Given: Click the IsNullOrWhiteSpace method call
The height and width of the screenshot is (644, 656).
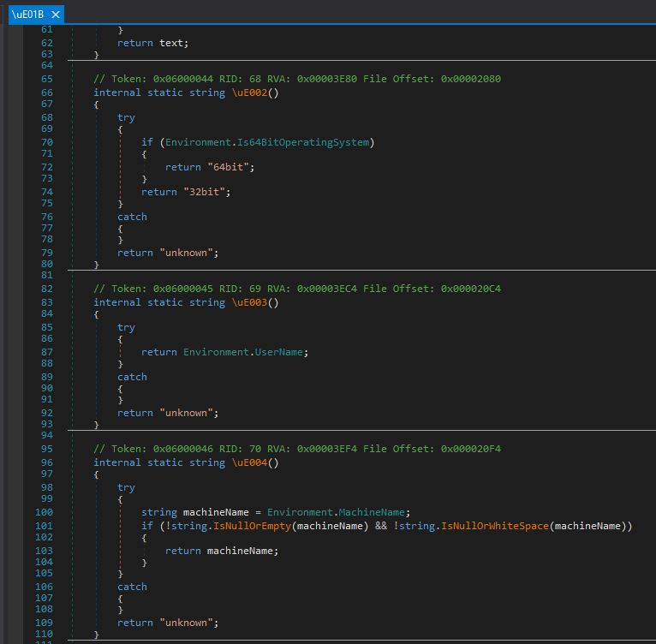Looking at the screenshot, I should pyautogui.click(x=494, y=526).
